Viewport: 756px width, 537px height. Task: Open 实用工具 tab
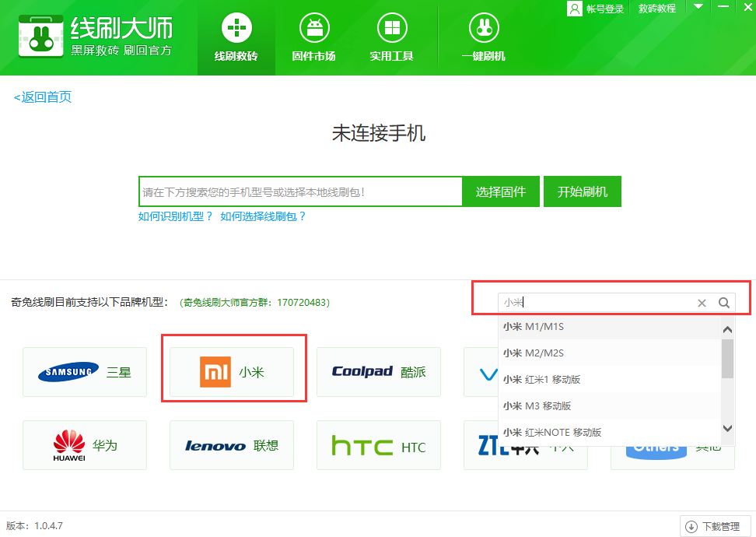391,37
